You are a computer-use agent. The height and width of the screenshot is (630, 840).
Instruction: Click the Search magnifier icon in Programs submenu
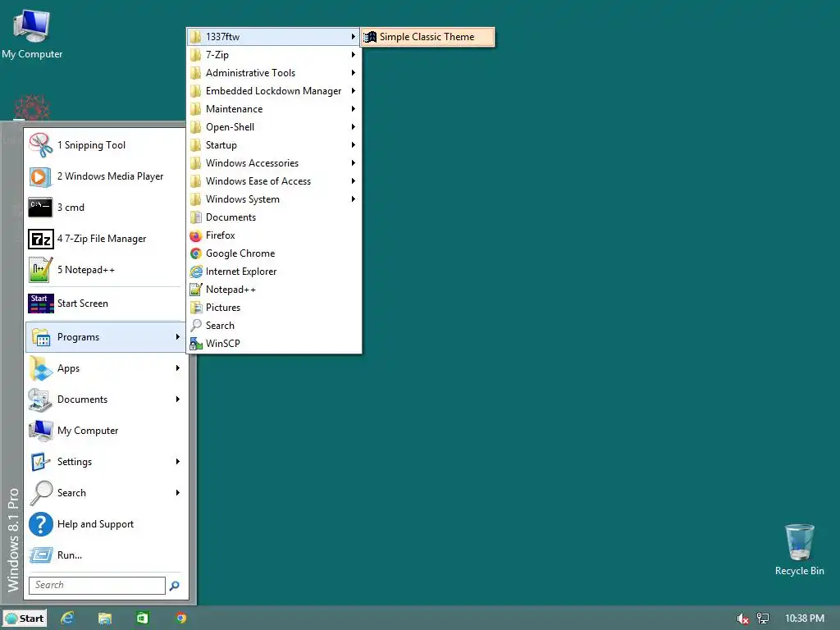tap(196, 326)
